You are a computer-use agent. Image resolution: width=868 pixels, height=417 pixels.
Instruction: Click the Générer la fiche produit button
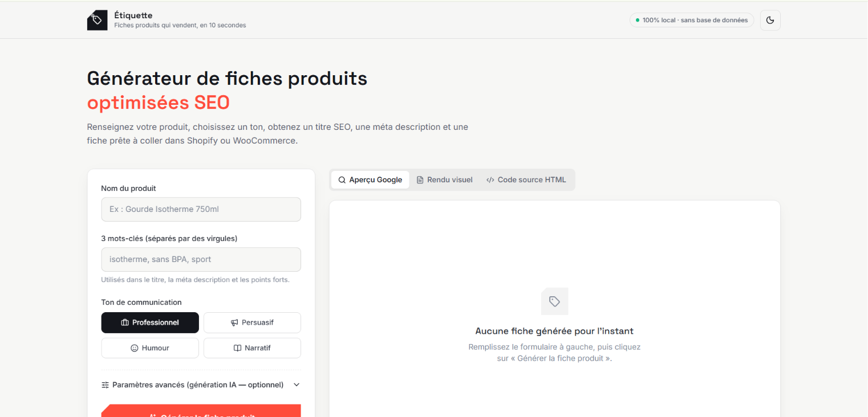pyautogui.click(x=201, y=411)
